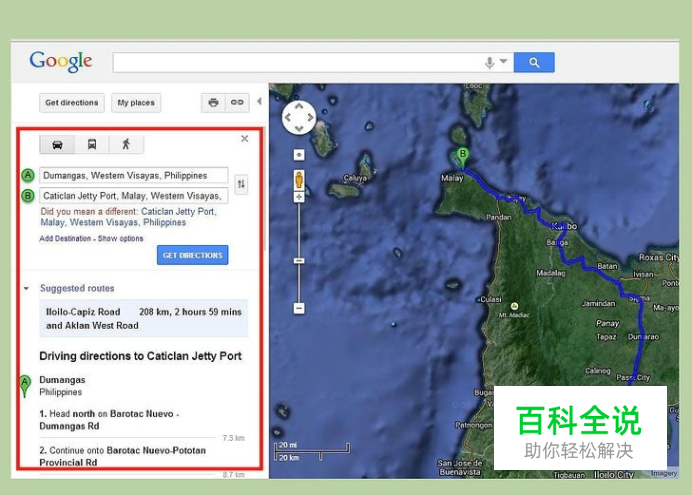Click the Dumangas start pin in directions
692x495 pixels.
pos(25,386)
